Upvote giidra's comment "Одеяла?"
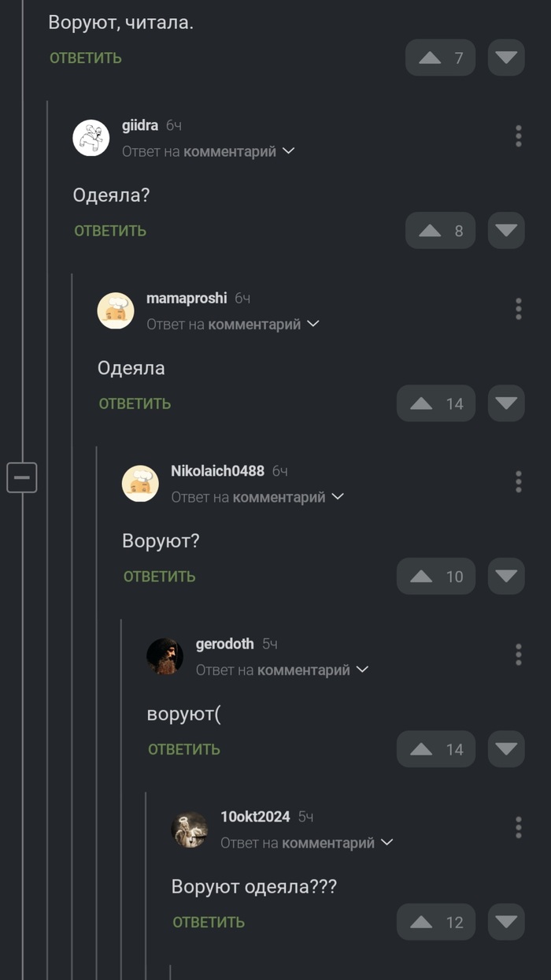Image resolution: width=551 pixels, height=980 pixels. (440, 230)
